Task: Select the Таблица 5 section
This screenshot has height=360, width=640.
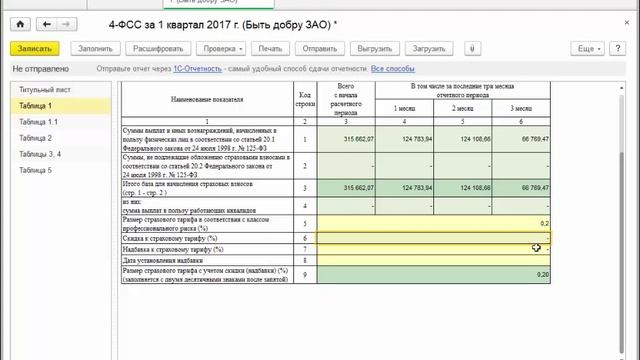Action: tap(61, 170)
